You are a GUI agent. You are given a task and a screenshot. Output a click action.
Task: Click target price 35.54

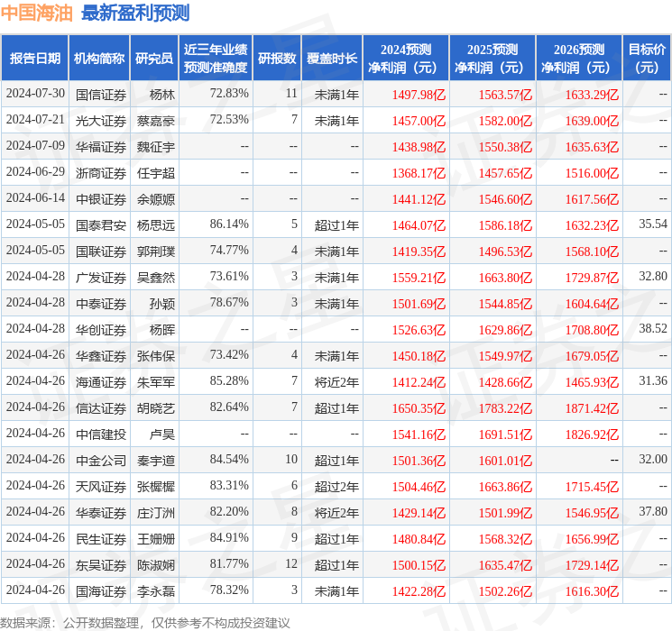coord(653,224)
